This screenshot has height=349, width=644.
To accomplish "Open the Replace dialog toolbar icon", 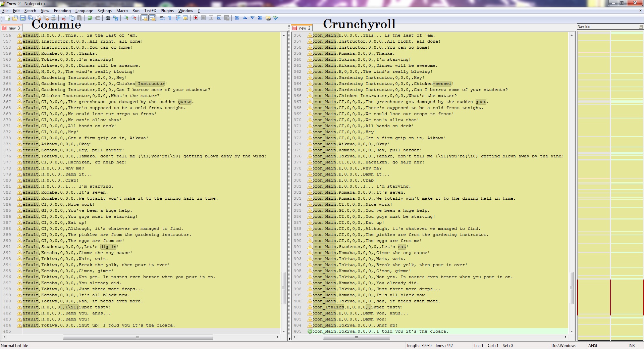I will [x=116, y=18].
